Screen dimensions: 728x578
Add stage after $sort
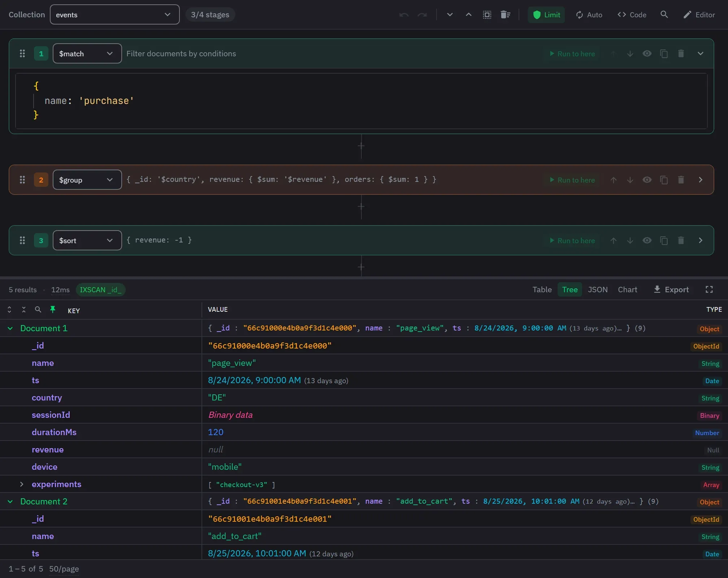tap(361, 267)
